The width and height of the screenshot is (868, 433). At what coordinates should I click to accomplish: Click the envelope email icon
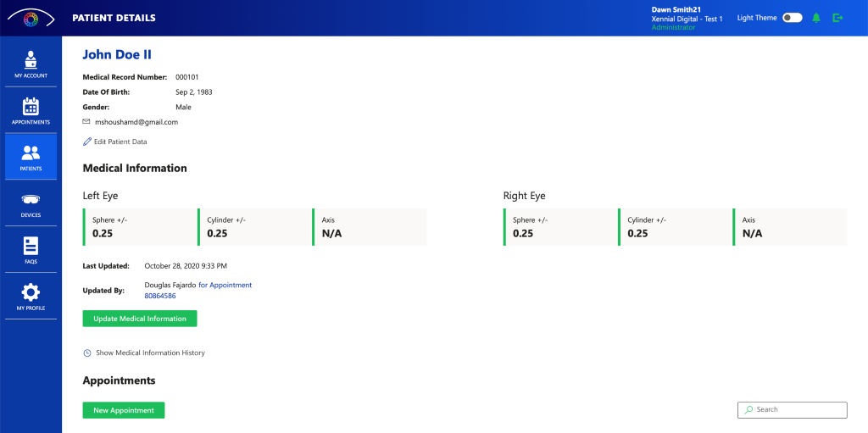(86, 122)
